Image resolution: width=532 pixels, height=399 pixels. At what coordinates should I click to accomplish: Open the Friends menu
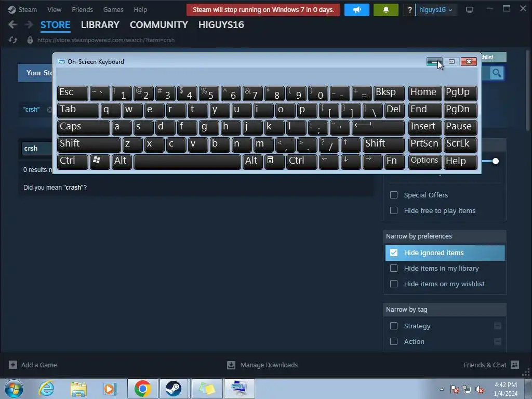coord(82,9)
